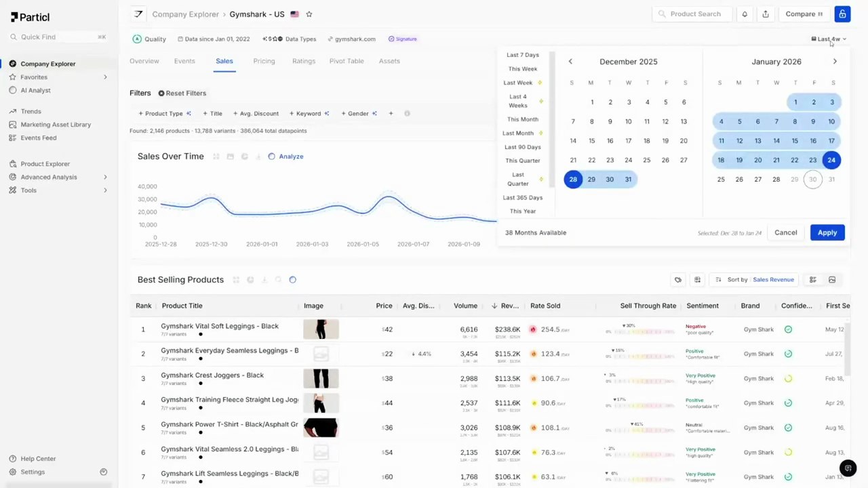868x488 pixels.
Task: Click the Quality badge icon
Action: [x=137, y=39]
